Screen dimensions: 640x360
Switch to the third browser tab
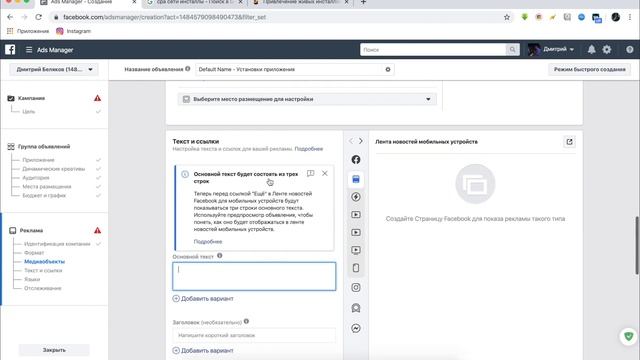(300, 2)
